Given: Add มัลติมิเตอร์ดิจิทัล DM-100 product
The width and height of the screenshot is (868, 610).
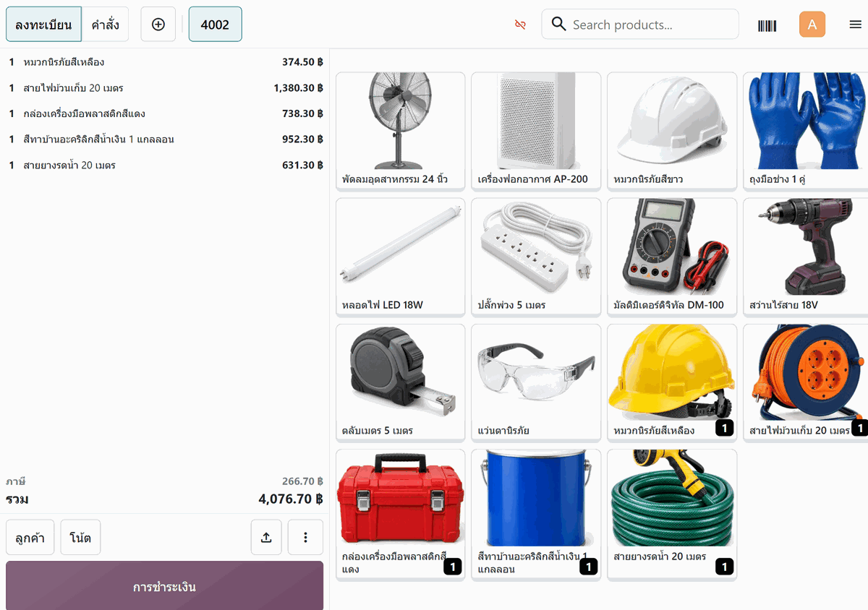Looking at the screenshot, I should tap(672, 257).
